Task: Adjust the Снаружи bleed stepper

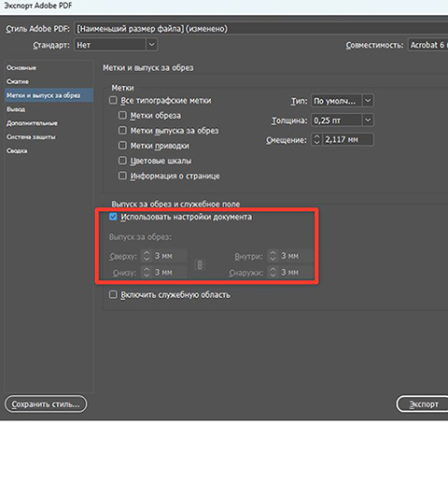Action: click(x=273, y=272)
